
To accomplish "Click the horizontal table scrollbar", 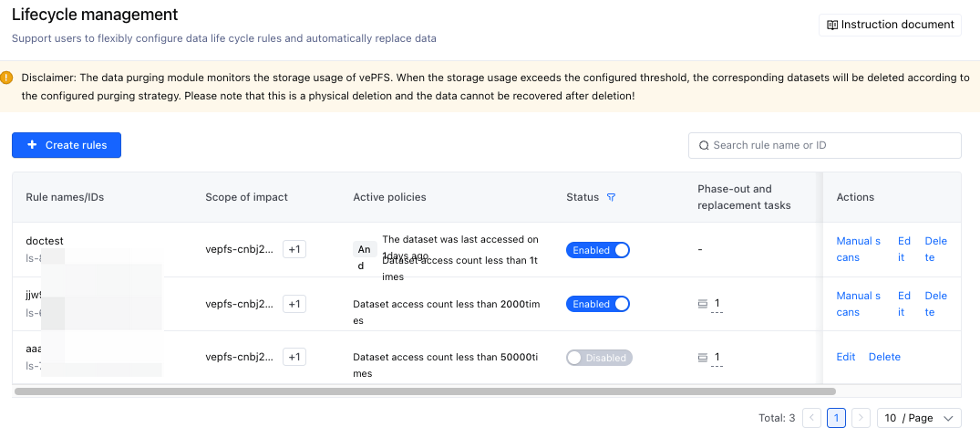I will click(x=425, y=391).
